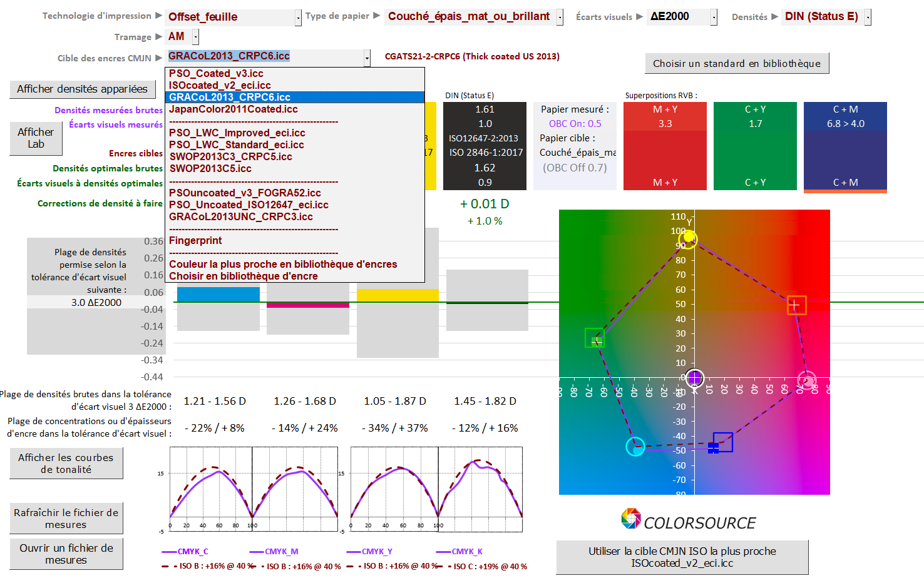Click the orange square red marker on gamut chart
This screenshot has height=583, width=924.
coord(796,305)
